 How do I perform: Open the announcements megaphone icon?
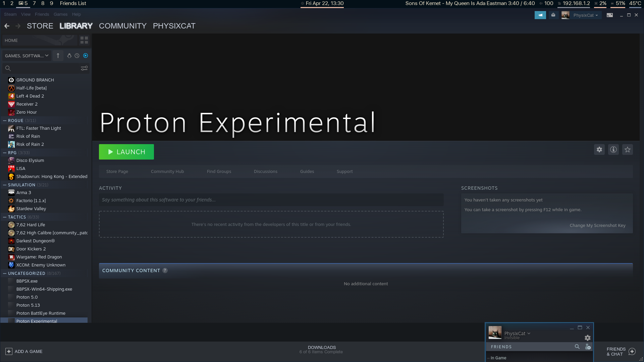540,15
